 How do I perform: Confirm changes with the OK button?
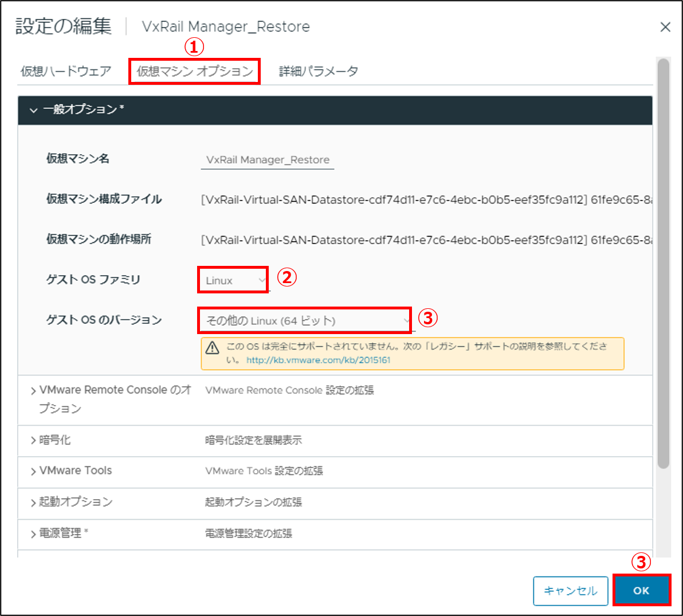pyautogui.click(x=641, y=591)
